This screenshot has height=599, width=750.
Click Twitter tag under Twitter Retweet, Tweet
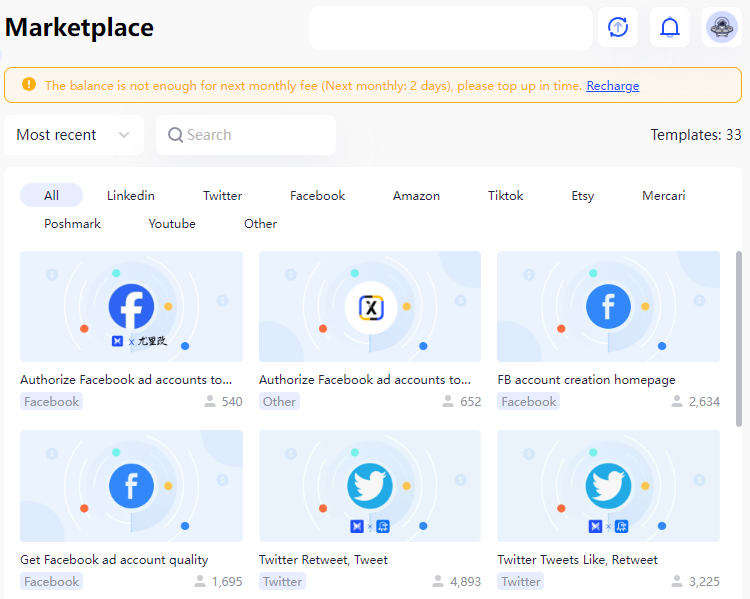tap(282, 581)
